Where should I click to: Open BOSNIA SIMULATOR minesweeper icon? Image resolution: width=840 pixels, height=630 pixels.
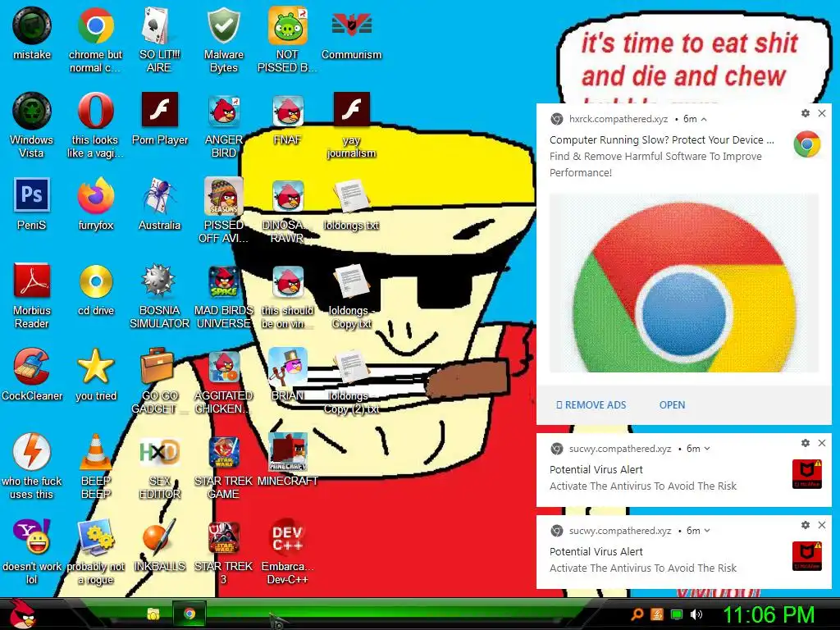coord(158,281)
